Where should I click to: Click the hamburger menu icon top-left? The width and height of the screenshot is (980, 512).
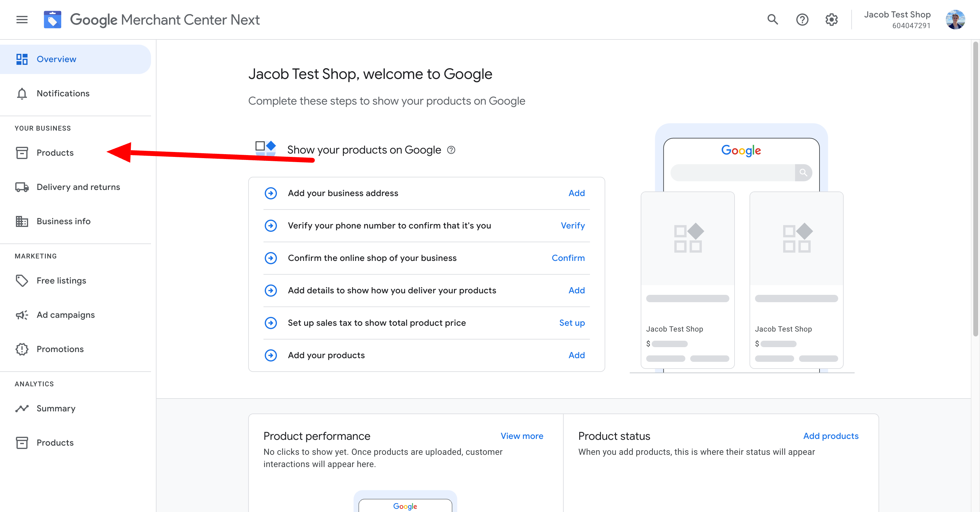click(21, 20)
